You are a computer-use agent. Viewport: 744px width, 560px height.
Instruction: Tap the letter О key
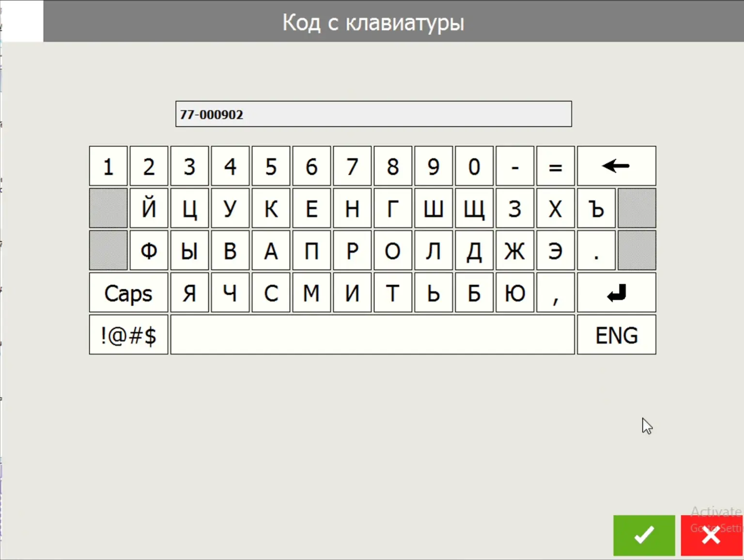(393, 250)
